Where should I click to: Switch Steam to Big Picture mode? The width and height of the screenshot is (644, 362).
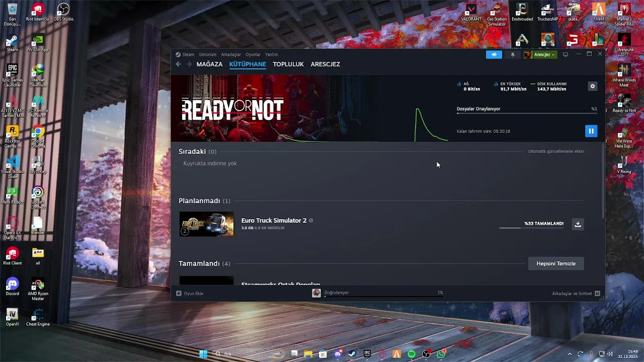tap(566, 54)
